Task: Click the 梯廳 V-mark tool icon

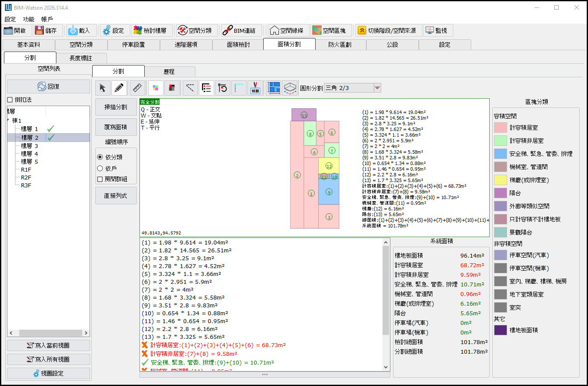Action: pos(255,88)
